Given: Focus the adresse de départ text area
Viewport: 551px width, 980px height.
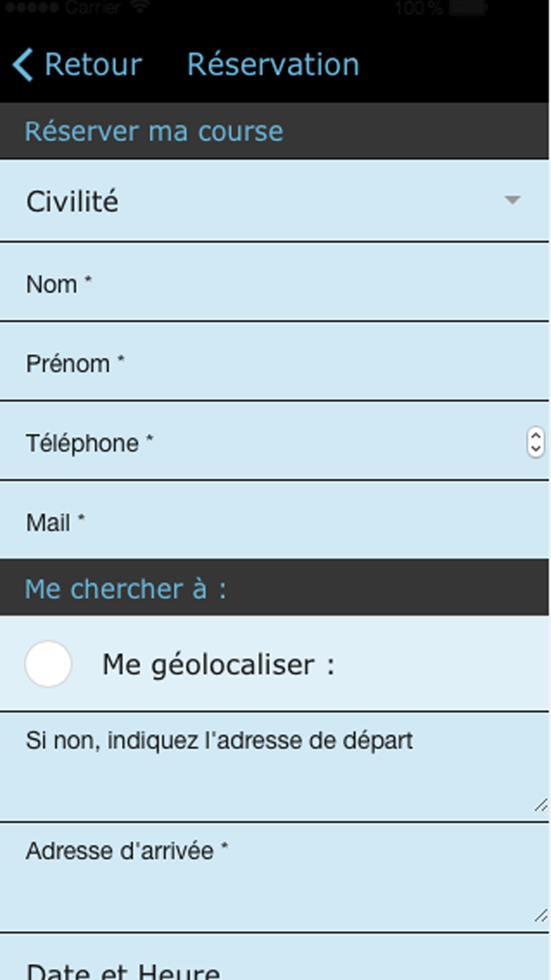Looking at the screenshot, I should tap(274, 767).
